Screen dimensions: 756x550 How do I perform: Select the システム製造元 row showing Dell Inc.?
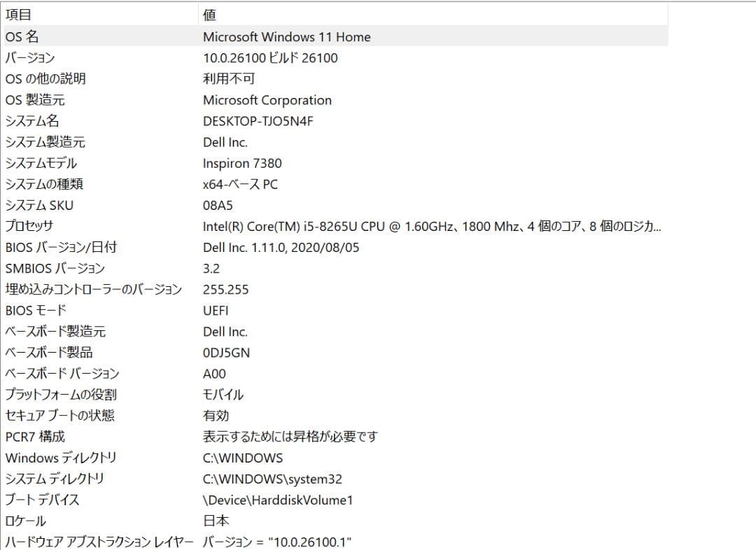225,141
